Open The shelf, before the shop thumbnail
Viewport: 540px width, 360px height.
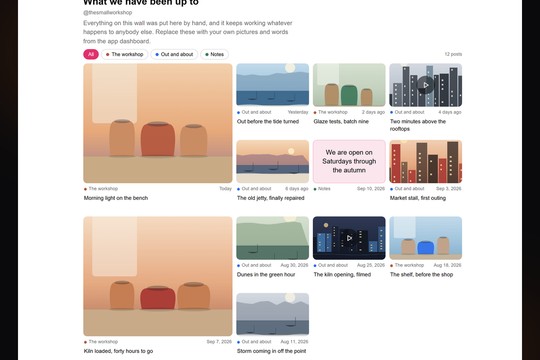pos(426,238)
